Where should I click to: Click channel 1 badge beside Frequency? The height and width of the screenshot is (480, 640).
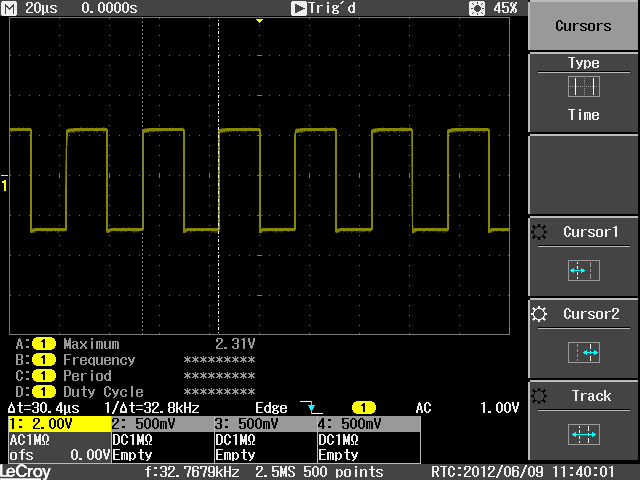(44, 360)
